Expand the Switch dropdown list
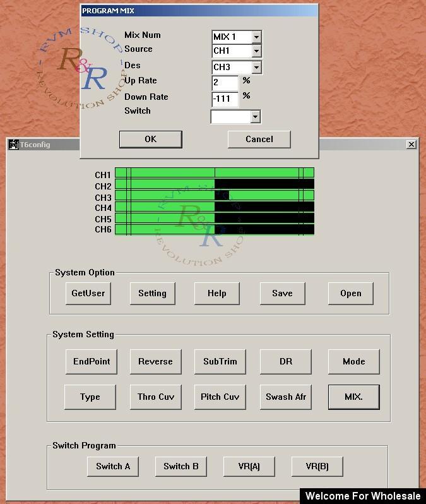This screenshot has width=426, height=504. [x=255, y=117]
